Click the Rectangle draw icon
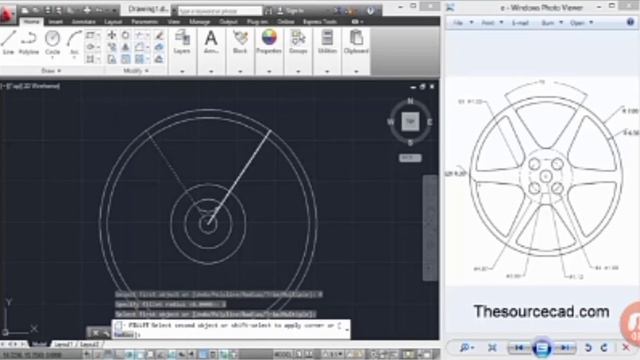The width and height of the screenshot is (640, 360). click(x=90, y=36)
